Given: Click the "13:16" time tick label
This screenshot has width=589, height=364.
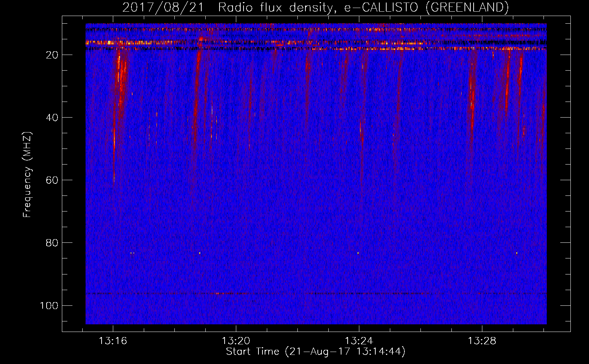Looking at the screenshot, I should [113, 341].
